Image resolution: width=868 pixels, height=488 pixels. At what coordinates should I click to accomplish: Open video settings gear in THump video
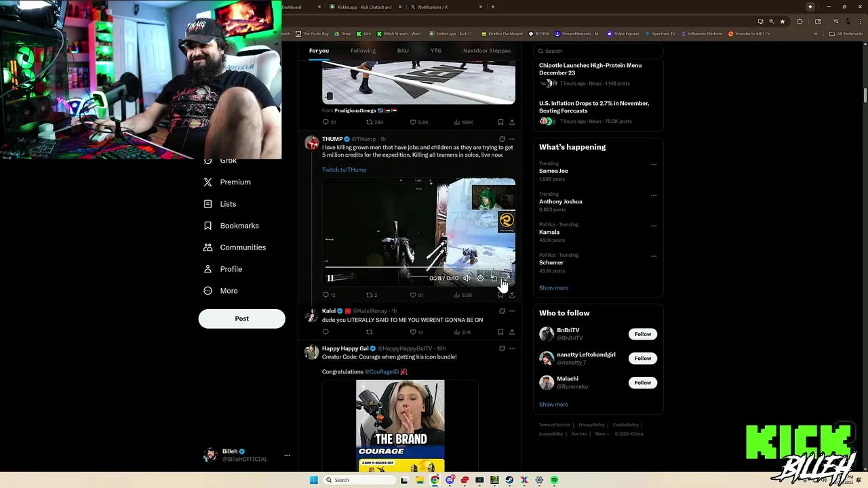[x=480, y=278]
